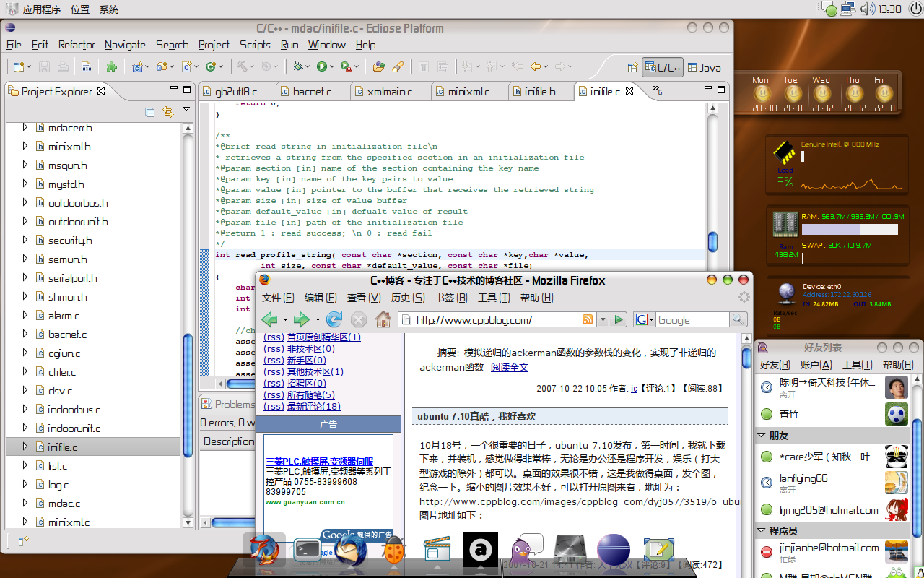Toggle the C/C++ perspective button
Screen dimensions: 924x578
[663, 67]
